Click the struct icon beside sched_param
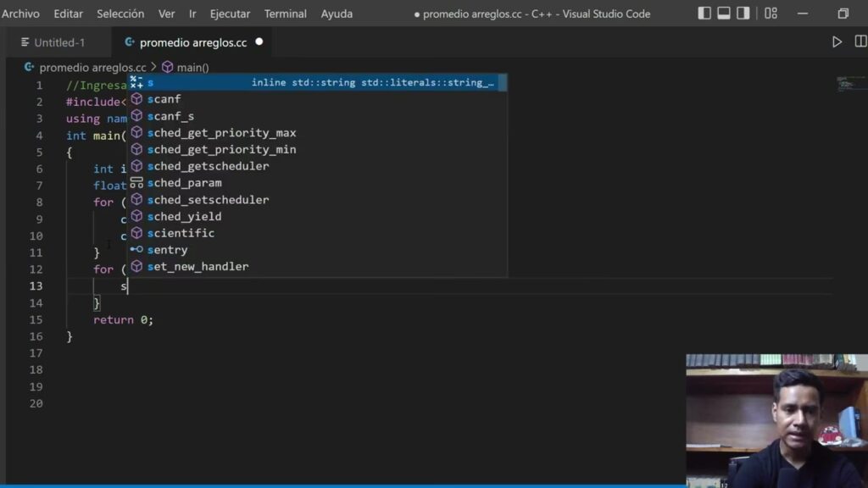 click(136, 183)
